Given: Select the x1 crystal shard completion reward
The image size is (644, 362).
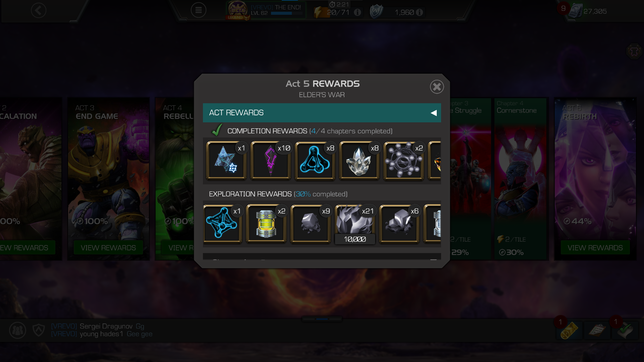Looking at the screenshot, I should pyautogui.click(x=226, y=160).
